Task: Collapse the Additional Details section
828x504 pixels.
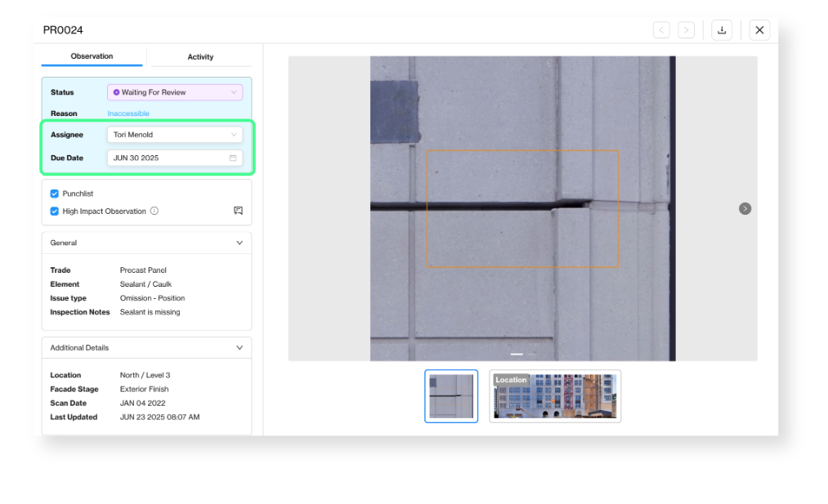Action: point(239,348)
